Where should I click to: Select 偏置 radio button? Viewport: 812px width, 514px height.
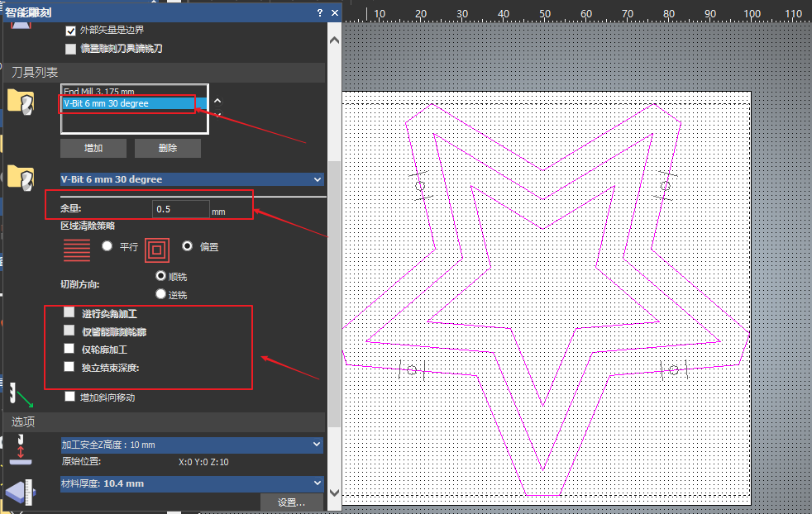pyautogui.click(x=187, y=246)
